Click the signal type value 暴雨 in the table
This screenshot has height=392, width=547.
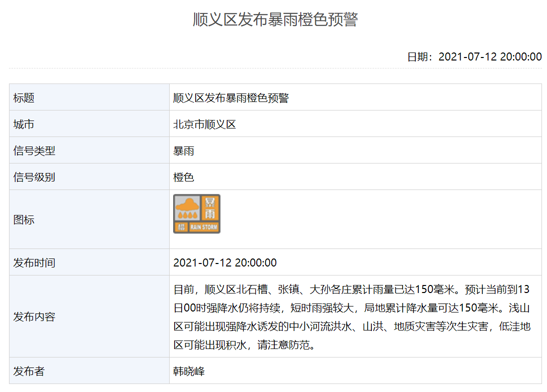point(184,150)
